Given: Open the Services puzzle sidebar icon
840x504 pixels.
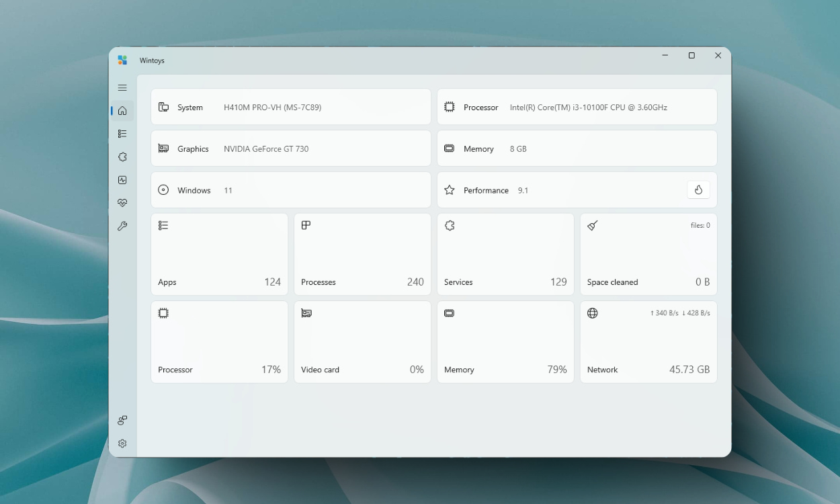Looking at the screenshot, I should click(x=122, y=157).
